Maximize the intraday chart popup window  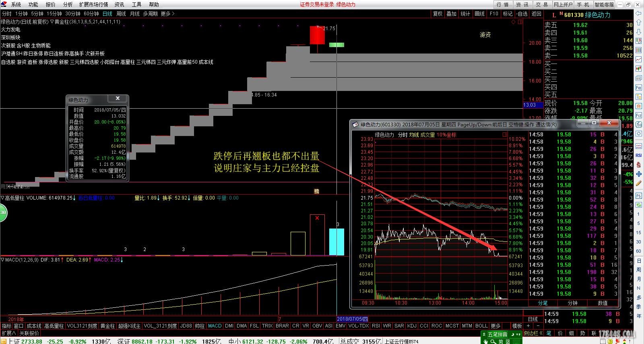(594, 123)
